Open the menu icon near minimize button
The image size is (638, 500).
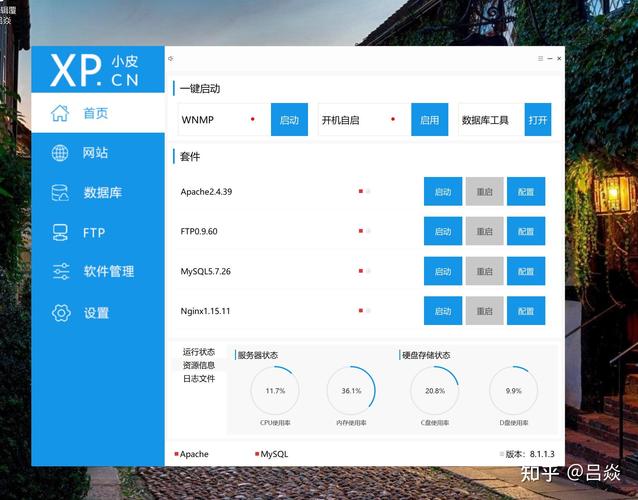tap(540, 59)
